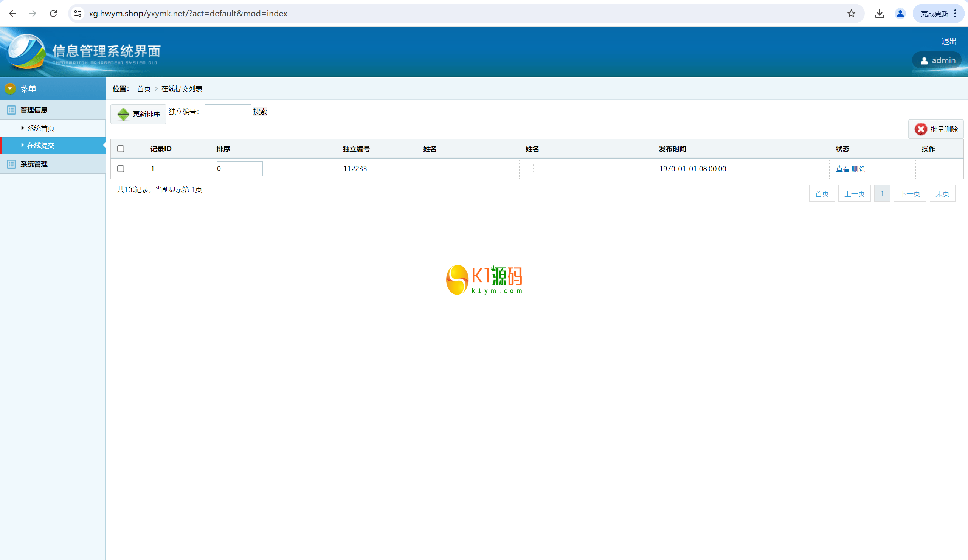Screen dimensions: 968x560
Task: Click the 112233 cell value
Action: tap(355, 169)
